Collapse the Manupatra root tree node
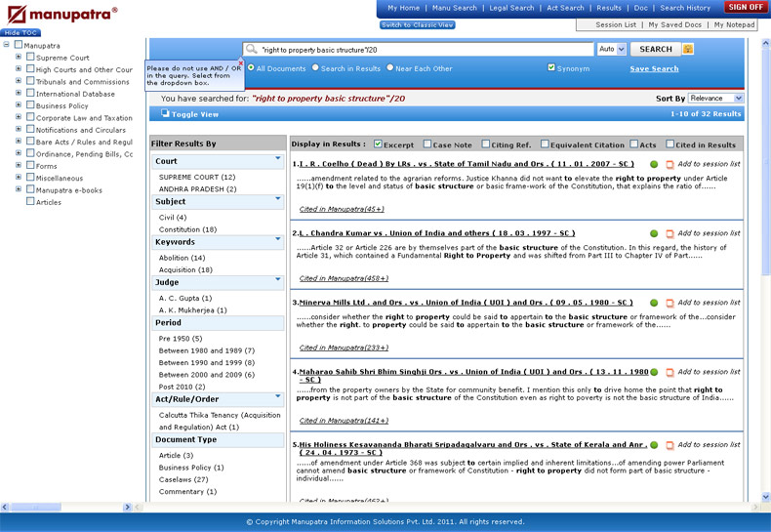The image size is (771, 532). [6, 44]
